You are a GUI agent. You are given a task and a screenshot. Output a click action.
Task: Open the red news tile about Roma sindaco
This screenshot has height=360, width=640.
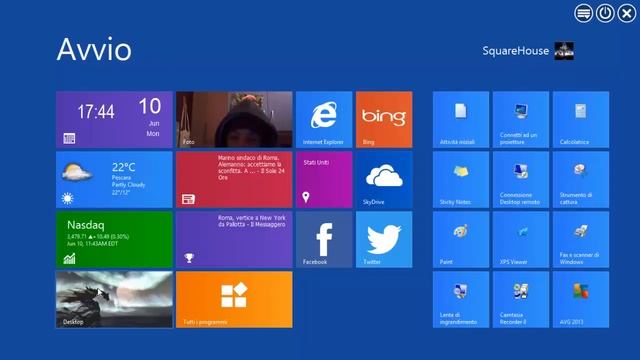(234, 180)
